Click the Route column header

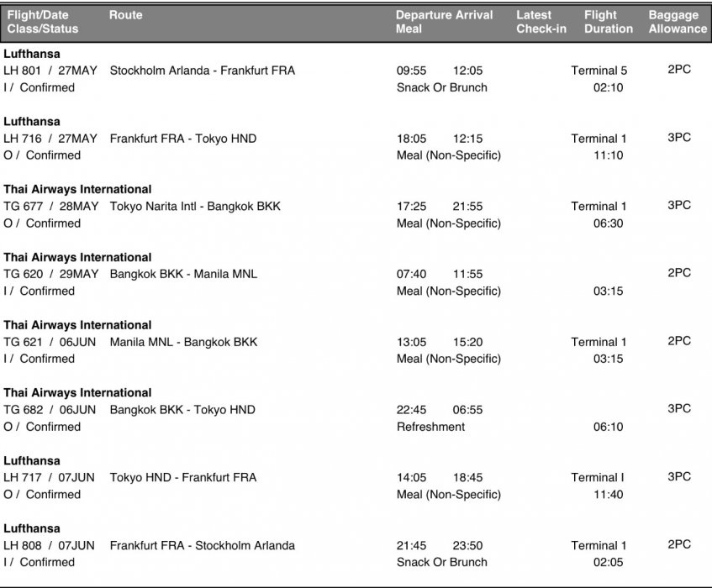point(126,15)
